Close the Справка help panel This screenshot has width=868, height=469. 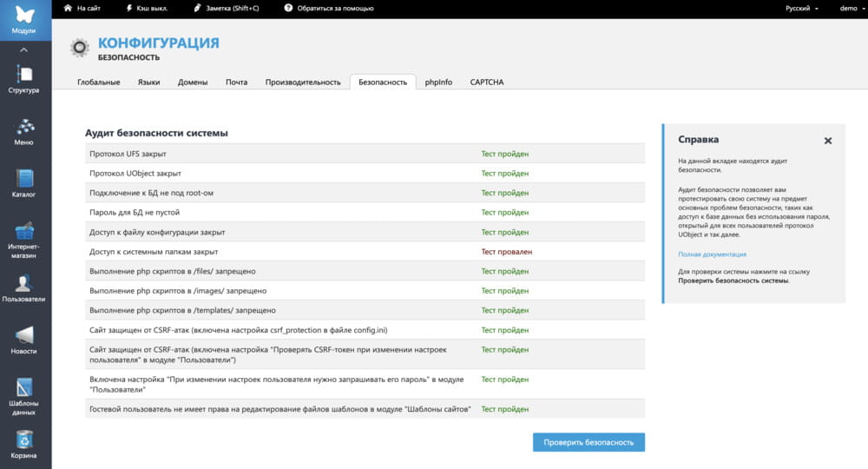pyautogui.click(x=827, y=141)
